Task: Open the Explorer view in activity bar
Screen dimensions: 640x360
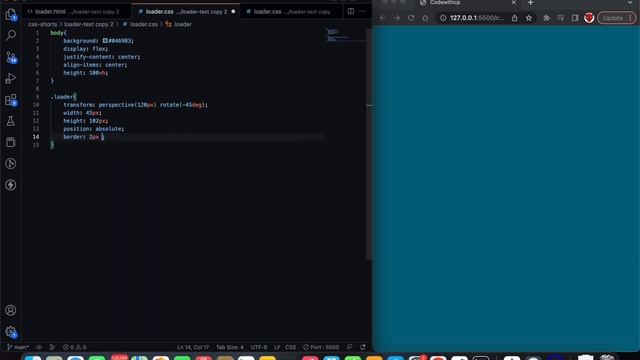Action: pos(11,15)
